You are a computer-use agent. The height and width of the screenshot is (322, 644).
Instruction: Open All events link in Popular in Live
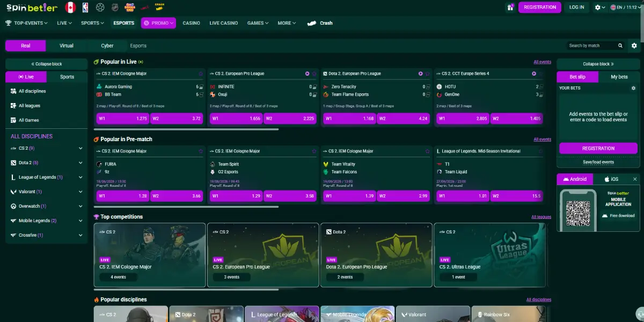(542, 62)
